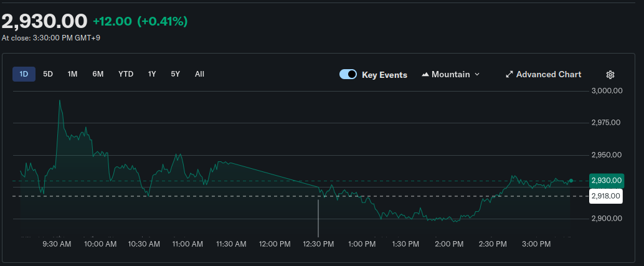Image resolution: width=644 pixels, height=266 pixels.
Task: Click the 2,950.00 axis label
Action: pos(606,154)
